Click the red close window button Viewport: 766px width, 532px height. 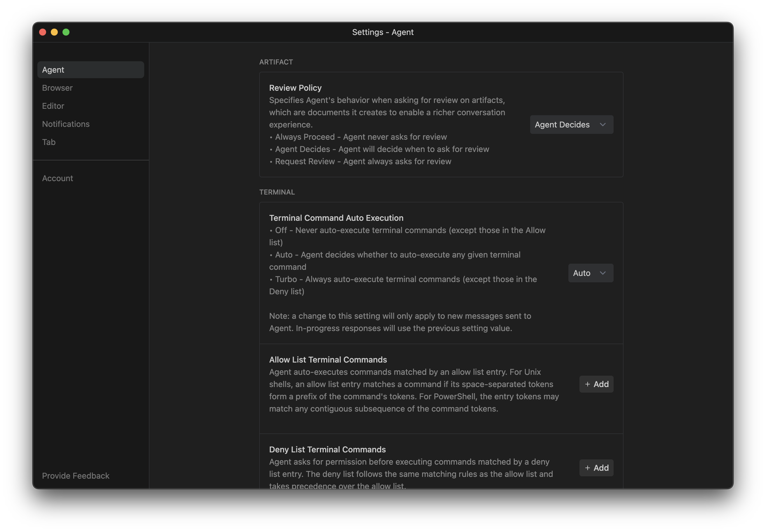[x=43, y=32]
